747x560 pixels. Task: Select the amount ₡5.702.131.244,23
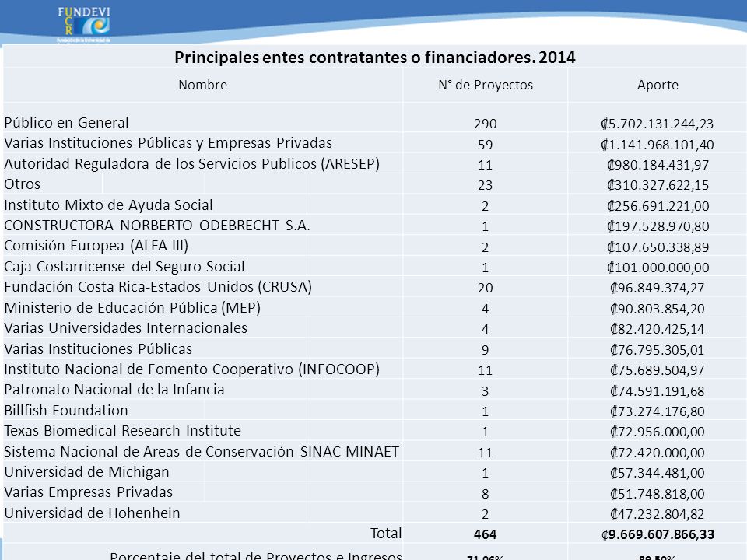tap(658, 124)
